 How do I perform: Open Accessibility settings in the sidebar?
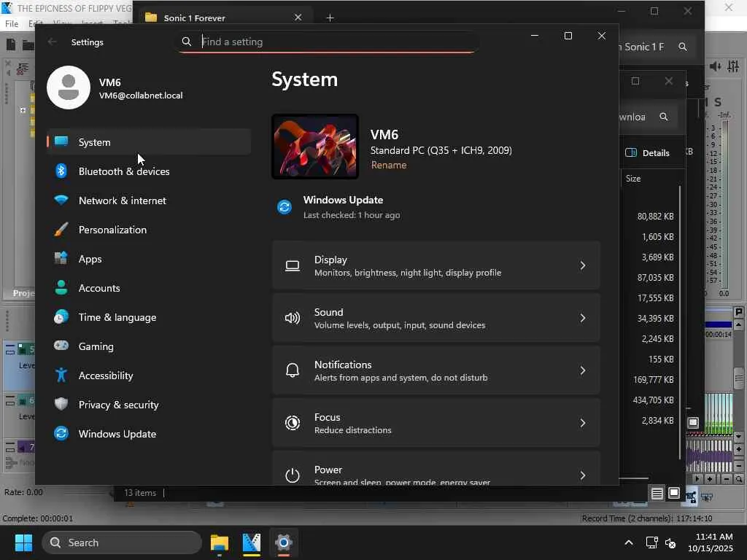(x=106, y=376)
